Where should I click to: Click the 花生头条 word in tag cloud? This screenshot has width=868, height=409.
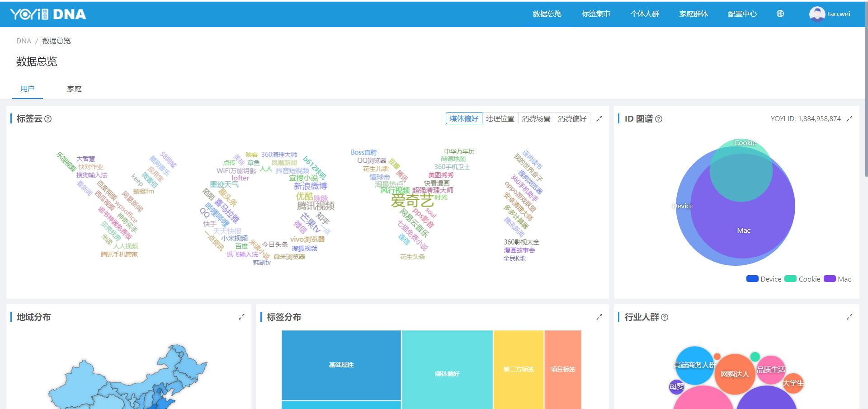tap(412, 257)
